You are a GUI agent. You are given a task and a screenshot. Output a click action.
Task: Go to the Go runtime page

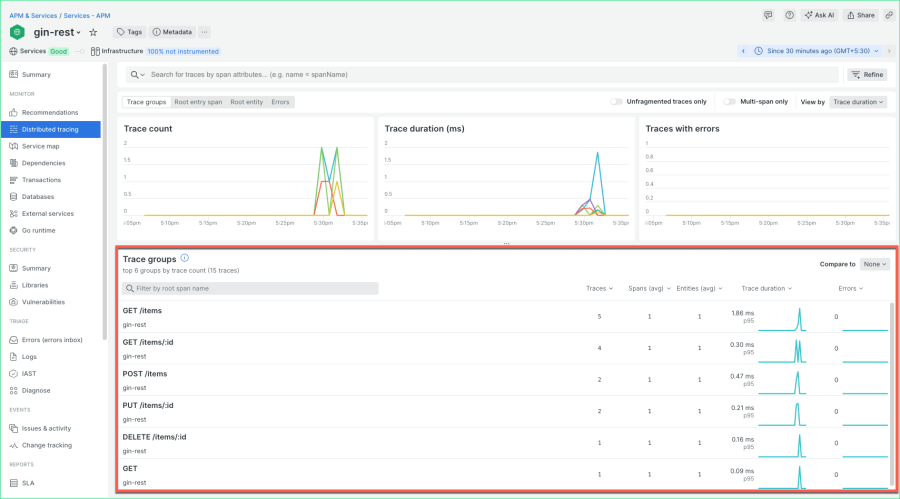(x=41, y=230)
